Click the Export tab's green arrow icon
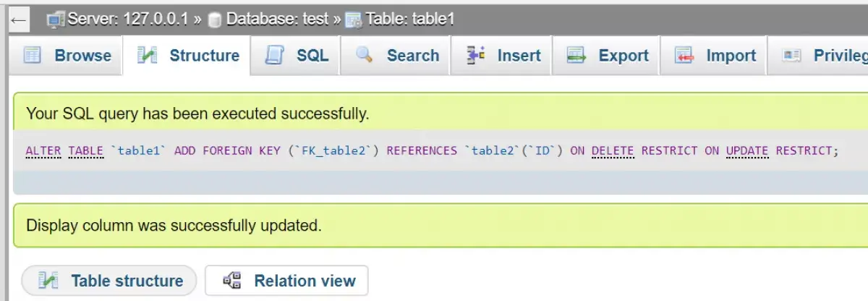Viewport: 868px width, 301px height. (576, 56)
